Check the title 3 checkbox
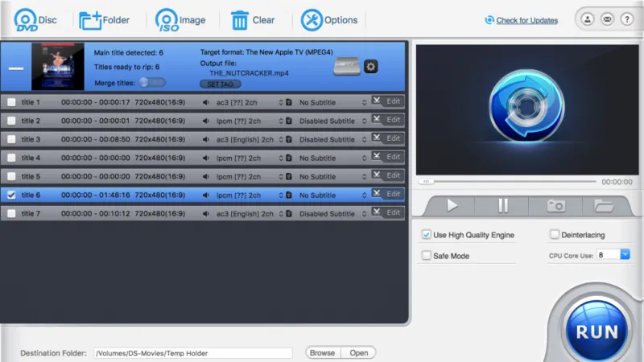The width and height of the screenshot is (644, 362). click(11, 139)
